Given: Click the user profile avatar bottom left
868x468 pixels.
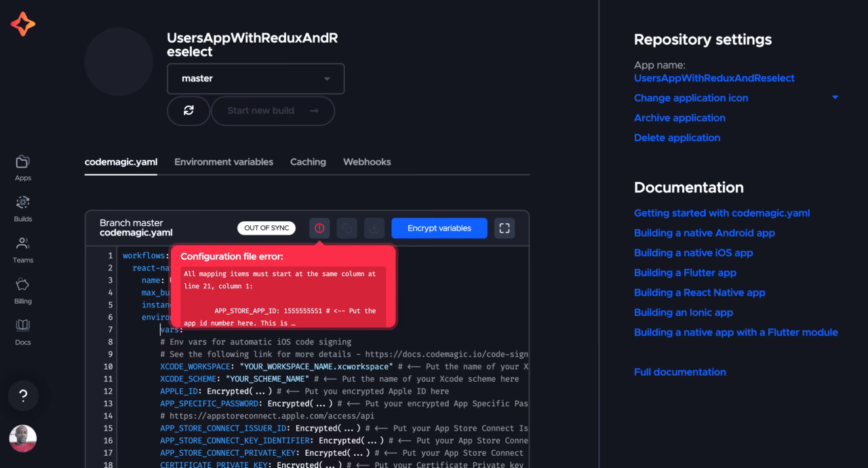Looking at the screenshot, I should [x=22, y=439].
